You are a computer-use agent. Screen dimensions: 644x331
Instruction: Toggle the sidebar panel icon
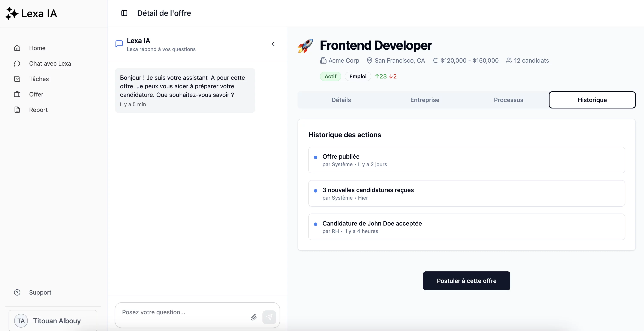pos(124,13)
